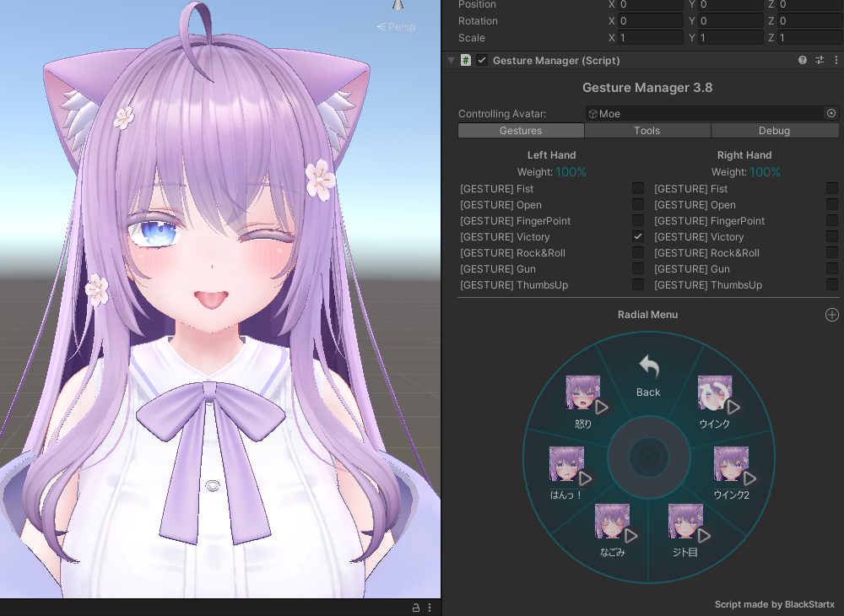The image size is (844, 616).
Task: Select the ウインク2 expression in radial menu
Action: pyautogui.click(x=731, y=472)
